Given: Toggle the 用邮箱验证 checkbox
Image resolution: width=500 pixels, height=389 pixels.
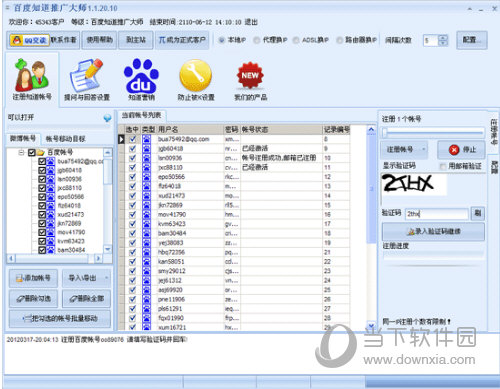Looking at the screenshot, I should [443, 166].
